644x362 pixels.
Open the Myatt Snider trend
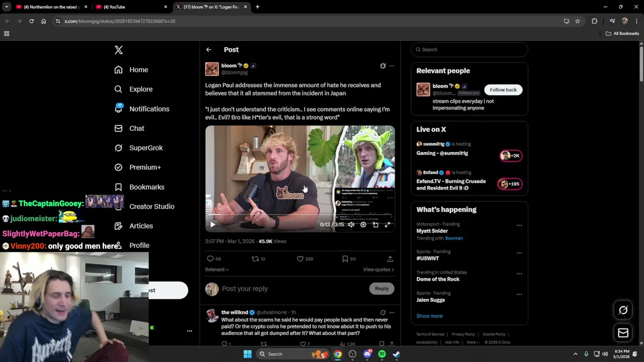coord(432,231)
